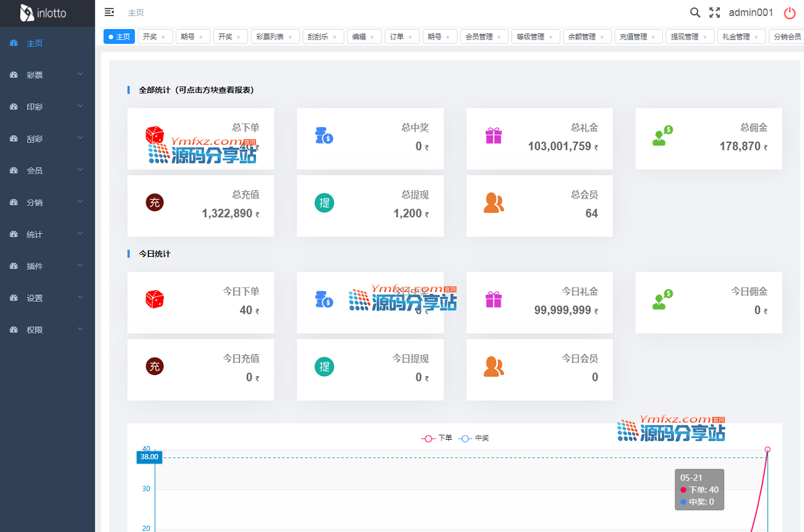
Task: Open the admin001 user account link
Action: (751, 12)
